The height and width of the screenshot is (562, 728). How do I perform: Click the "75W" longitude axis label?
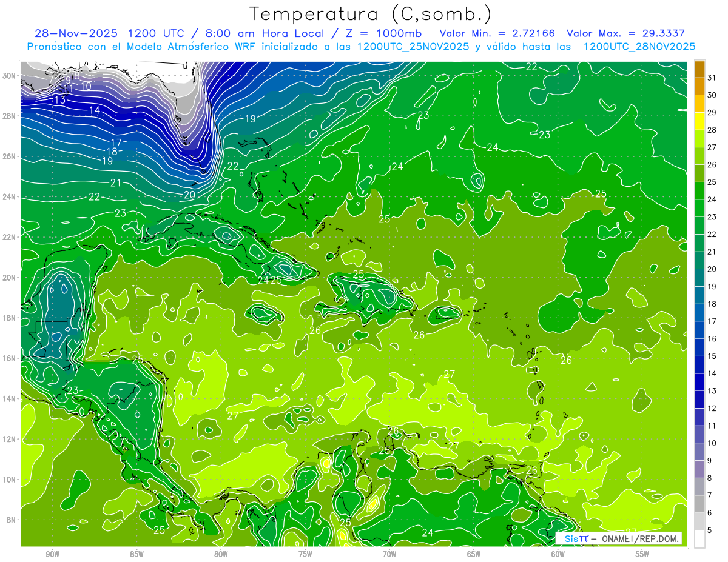(305, 554)
